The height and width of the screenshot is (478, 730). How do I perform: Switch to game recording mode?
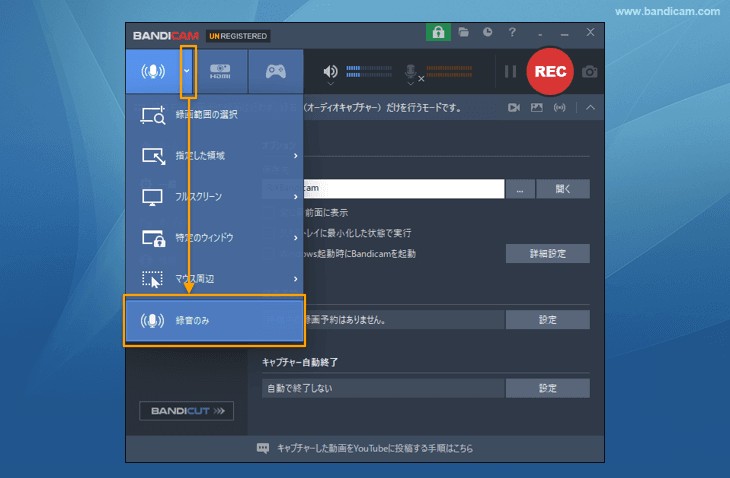[x=276, y=72]
